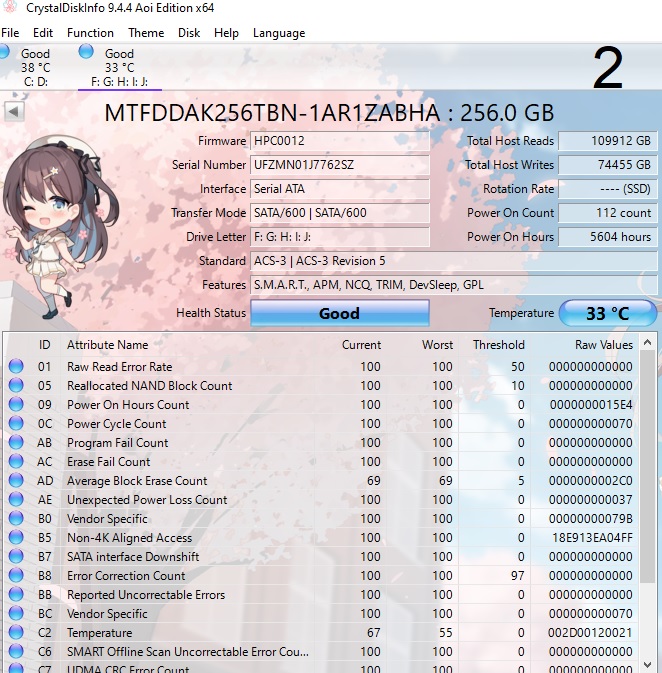The width and height of the screenshot is (662, 673).
Task: Open the File menu
Action: pyautogui.click(x=10, y=33)
